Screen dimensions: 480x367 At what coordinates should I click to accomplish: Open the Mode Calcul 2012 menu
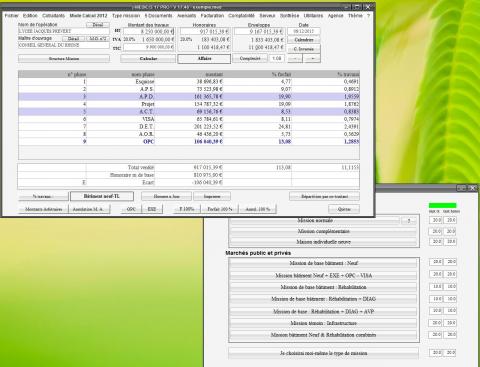pyautogui.click(x=88, y=16)
